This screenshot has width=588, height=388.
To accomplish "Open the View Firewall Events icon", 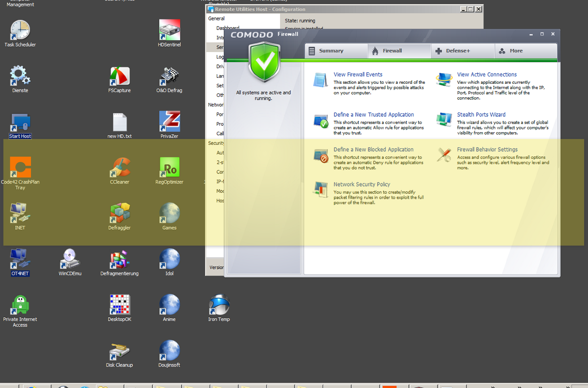I will point(320,80).
